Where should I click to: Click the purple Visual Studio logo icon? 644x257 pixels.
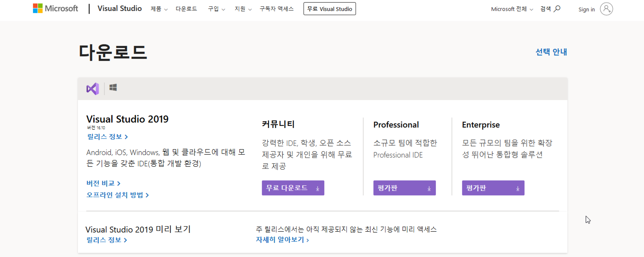click(93, 89)
